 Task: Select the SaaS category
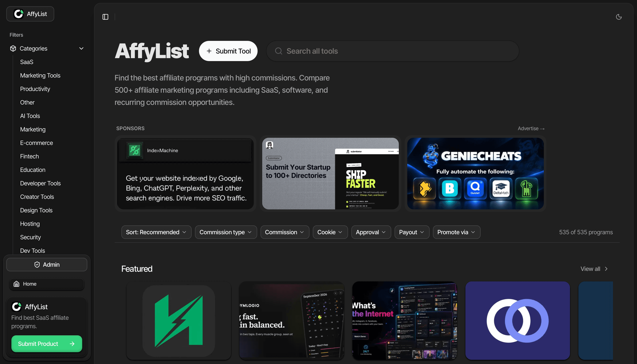tap(27, 62)
